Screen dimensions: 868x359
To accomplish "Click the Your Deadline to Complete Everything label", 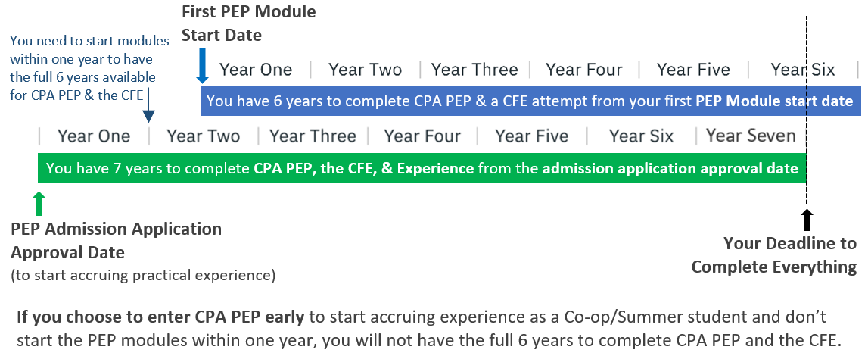I will coord(774,254).
